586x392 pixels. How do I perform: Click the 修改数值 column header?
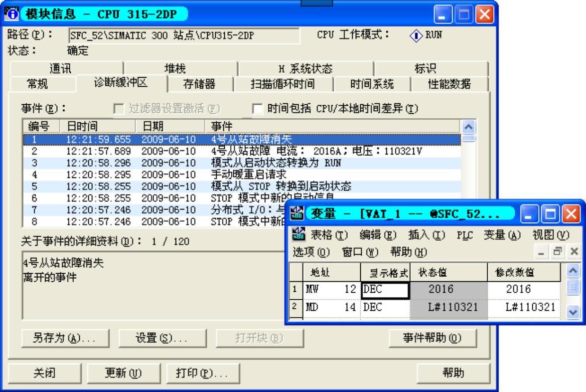pyautogui.click(x=524, y=273)
